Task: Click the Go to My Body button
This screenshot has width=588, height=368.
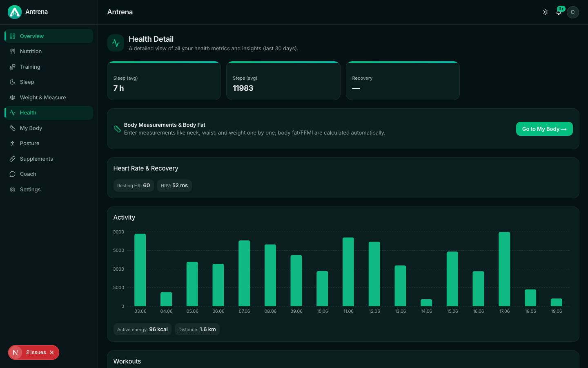Action: [544, 129]
